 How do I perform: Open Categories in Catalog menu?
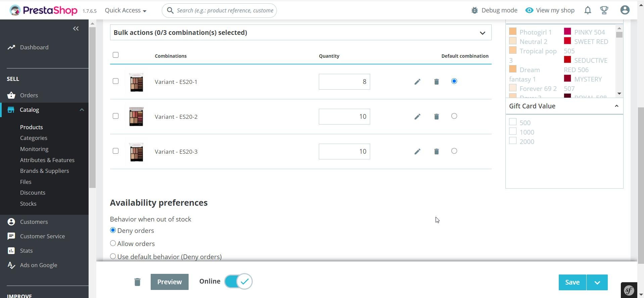click(34, 138)
